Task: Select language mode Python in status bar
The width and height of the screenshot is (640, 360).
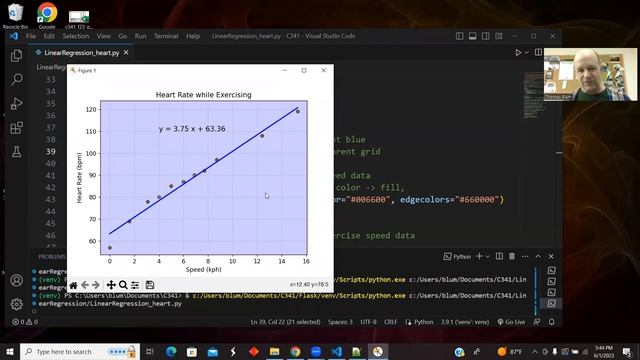Action: 424,322
